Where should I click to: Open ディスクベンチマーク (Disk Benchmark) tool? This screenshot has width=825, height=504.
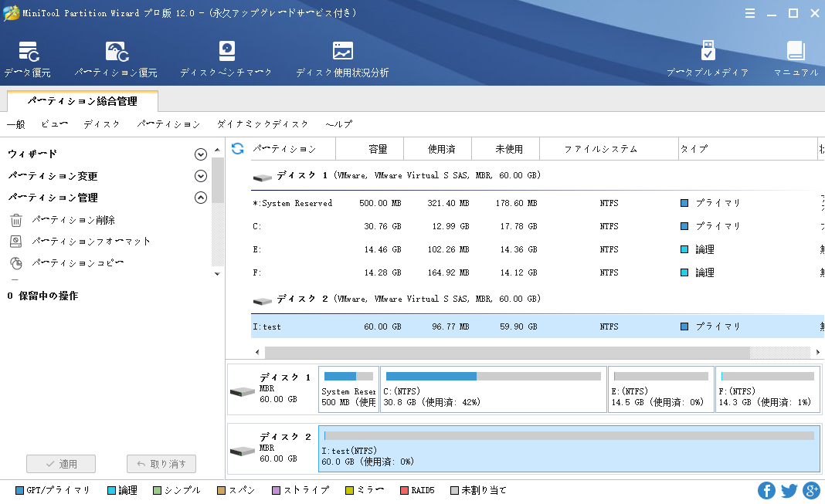226,59
